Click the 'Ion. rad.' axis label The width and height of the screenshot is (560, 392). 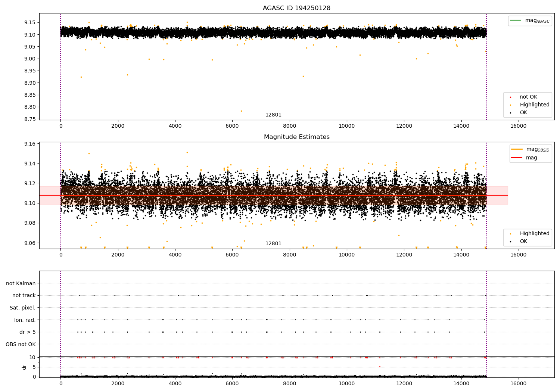pos(25,320)
